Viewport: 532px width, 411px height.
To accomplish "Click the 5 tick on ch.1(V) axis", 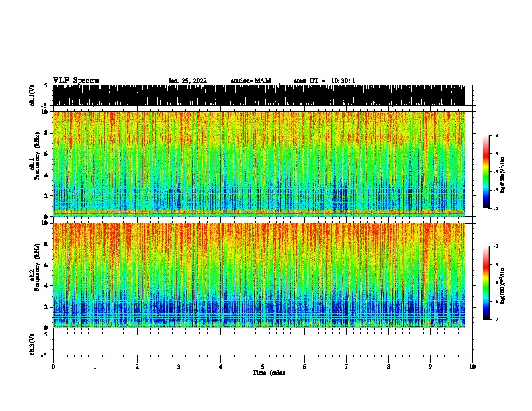I will point(46,85).
